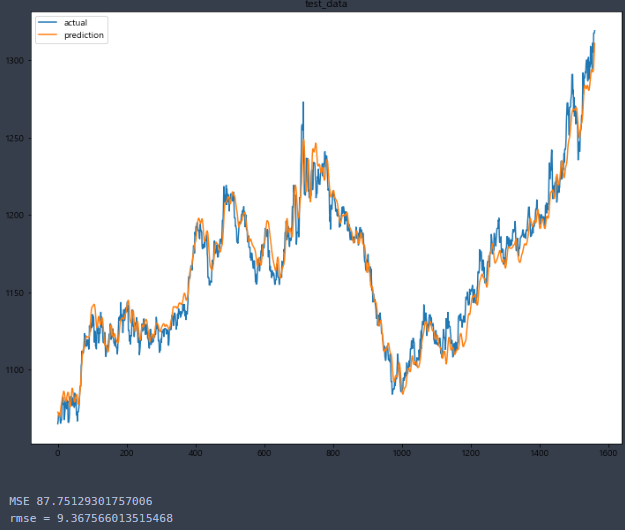Click y-axis tick label 1250
This screenshot has height=530, width=625.
pos(15,138)
